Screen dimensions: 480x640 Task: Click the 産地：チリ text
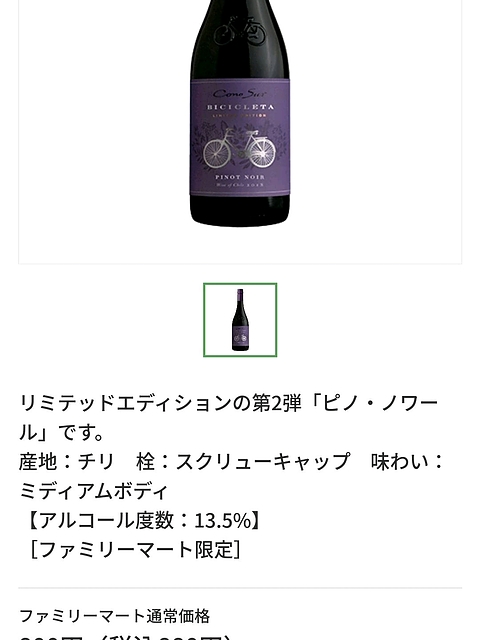point(66,462)
